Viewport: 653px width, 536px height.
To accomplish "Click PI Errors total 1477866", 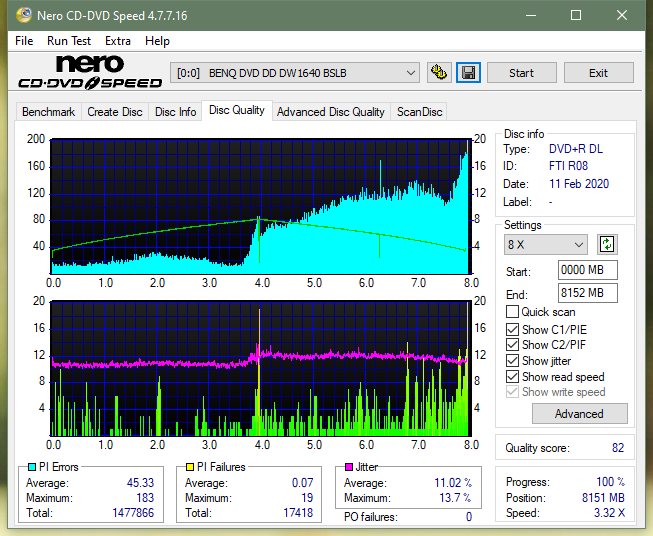I will click(133, 513).
